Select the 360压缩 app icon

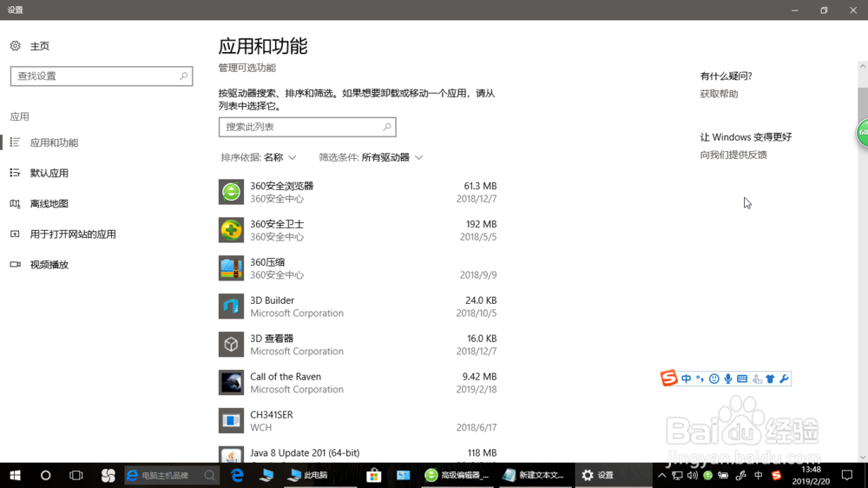231,268
